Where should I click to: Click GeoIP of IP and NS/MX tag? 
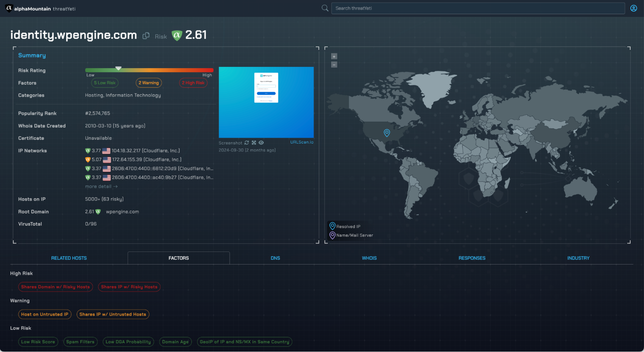(x=245, y=342)
